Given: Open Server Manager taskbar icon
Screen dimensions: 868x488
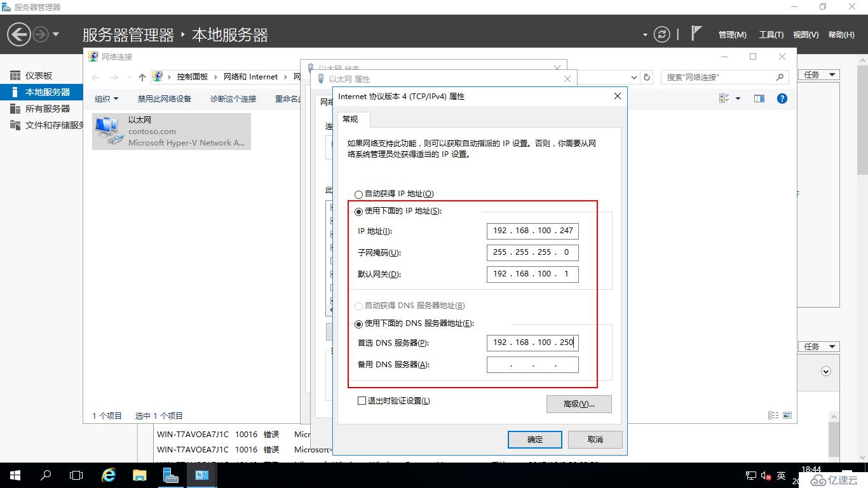Looking at the screenshot, I should [170, 475].
